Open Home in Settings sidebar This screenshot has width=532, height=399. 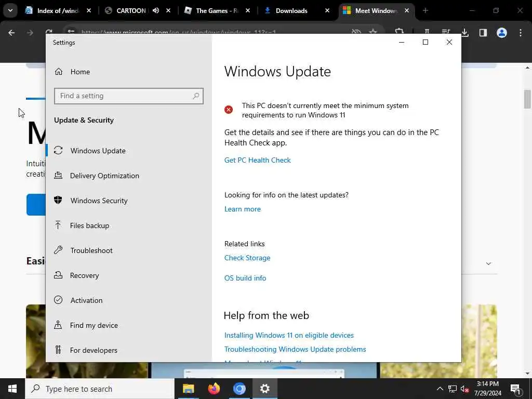pos(80,72)
